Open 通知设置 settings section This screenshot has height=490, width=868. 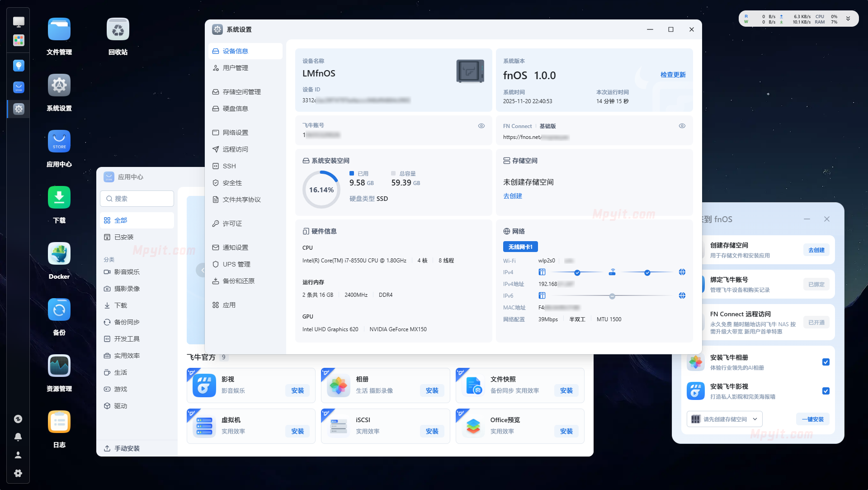[x=245, y=247]
